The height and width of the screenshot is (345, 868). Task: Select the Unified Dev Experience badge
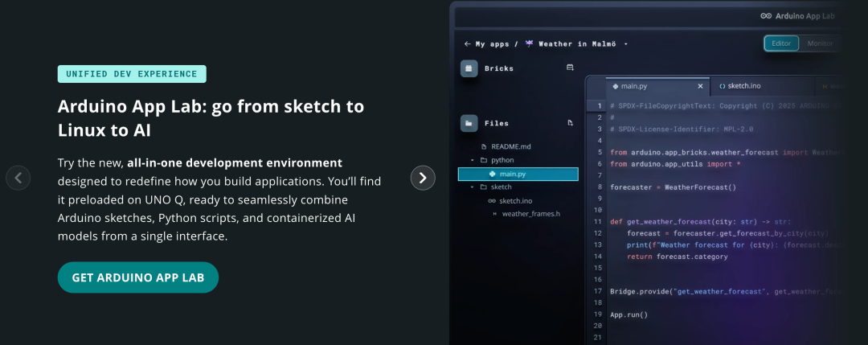coord(132,74)
